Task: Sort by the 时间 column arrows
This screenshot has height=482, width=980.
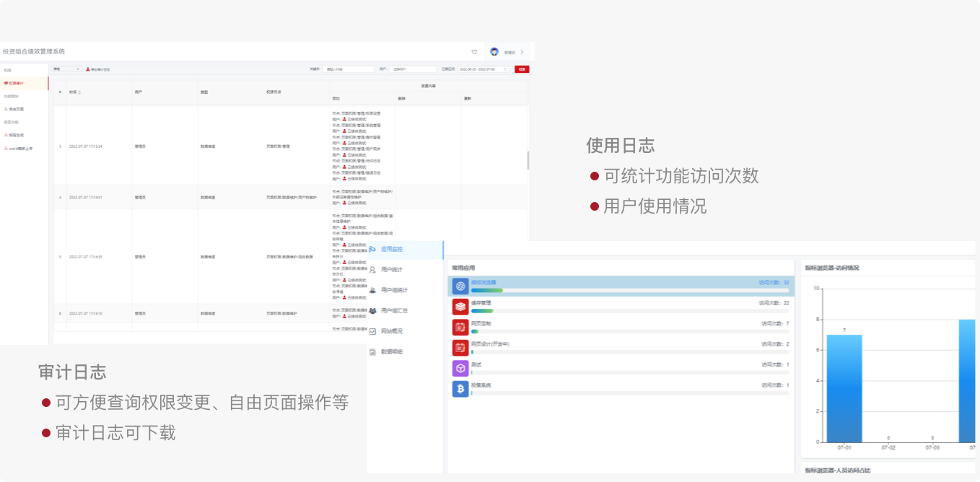Action: tap(79, 92)
